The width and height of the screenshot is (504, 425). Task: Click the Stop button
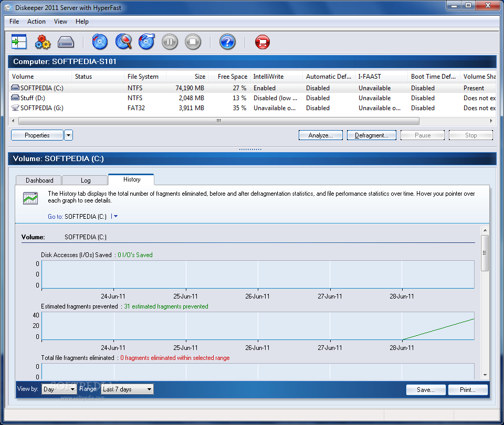471,135
